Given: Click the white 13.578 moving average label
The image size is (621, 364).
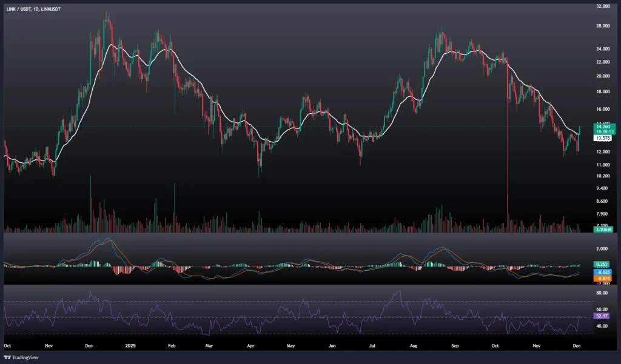Looking at the screenshot, I should pos(586,138).
